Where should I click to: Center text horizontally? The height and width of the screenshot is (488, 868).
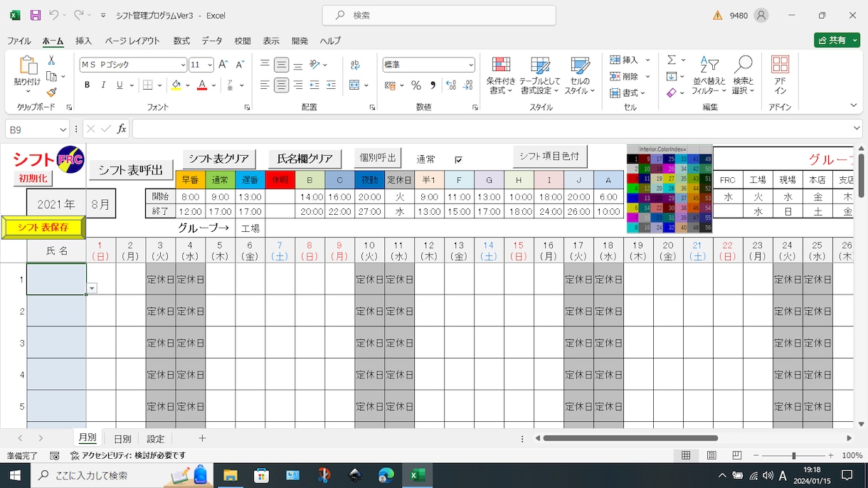tap(282, 85)
